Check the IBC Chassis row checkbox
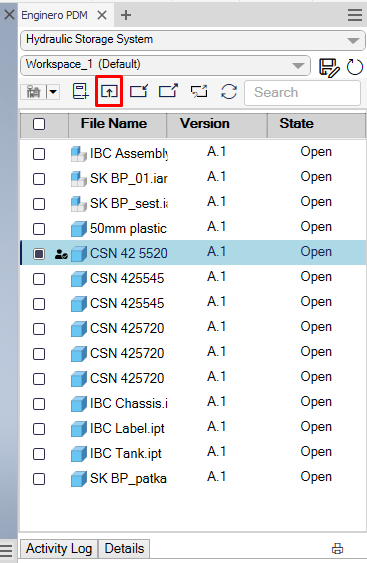The image size is (367, 563). pyautogui.click(x=39, y=404)
